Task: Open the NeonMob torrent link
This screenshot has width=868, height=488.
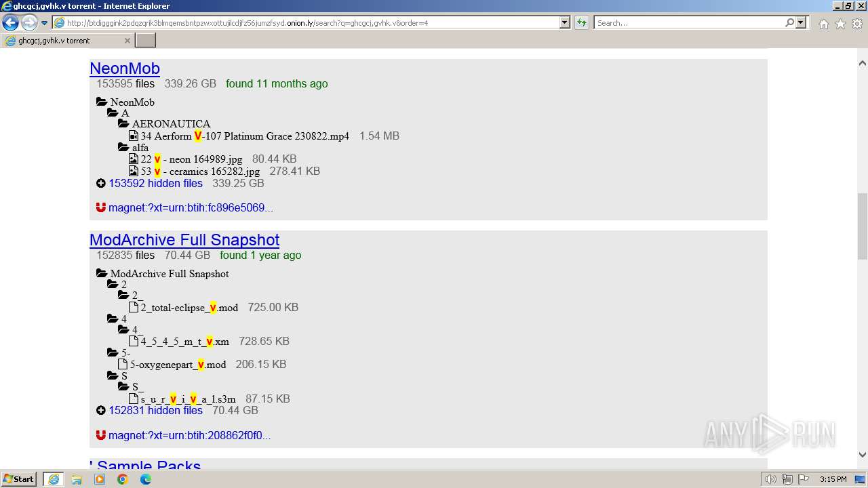Action: point(125,68)
